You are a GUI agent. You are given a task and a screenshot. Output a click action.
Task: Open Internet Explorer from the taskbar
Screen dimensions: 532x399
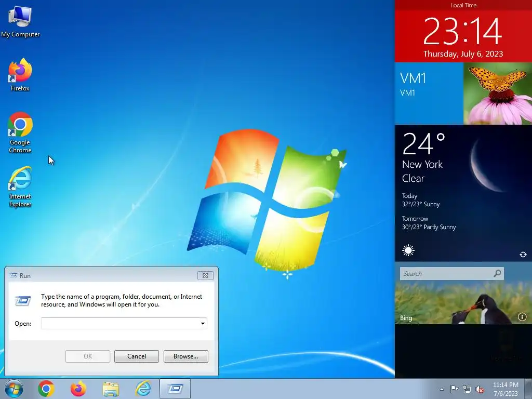(143, 389)
